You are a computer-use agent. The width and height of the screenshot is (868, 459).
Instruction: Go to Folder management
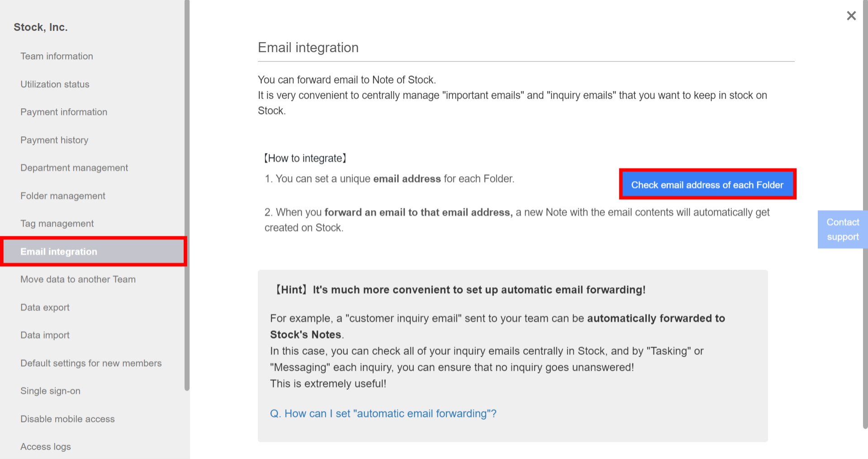point(62,196)
